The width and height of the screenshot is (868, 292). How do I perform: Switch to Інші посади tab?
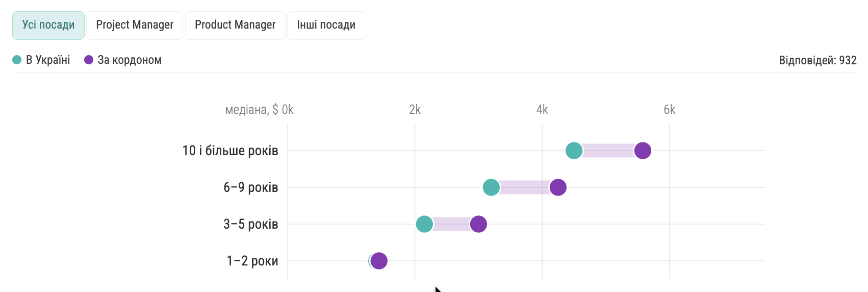tap(326, 25)
